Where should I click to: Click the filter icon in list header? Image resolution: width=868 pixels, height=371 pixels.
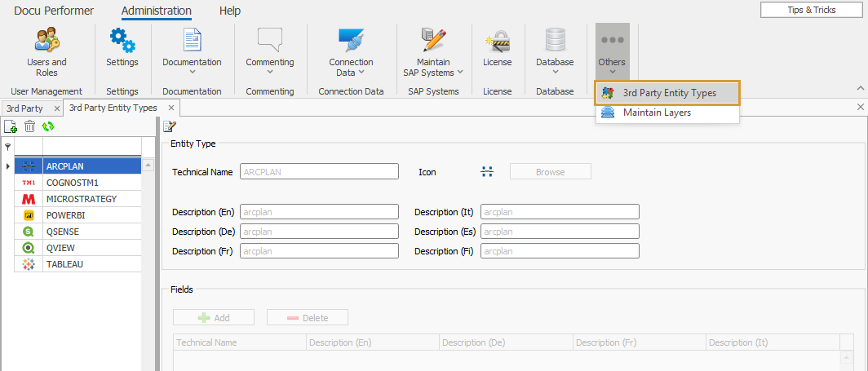click(8, 147)
